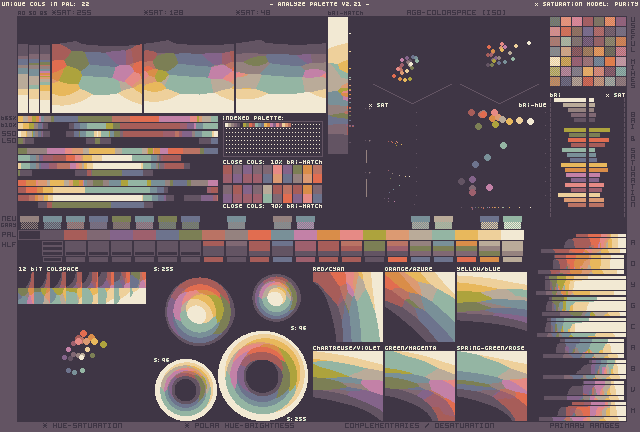The height and width of the screenshot is (432, 640).
Task: Select the olive green swatch in PAL row
Action: pyautogui.click(x=190, y=235)
